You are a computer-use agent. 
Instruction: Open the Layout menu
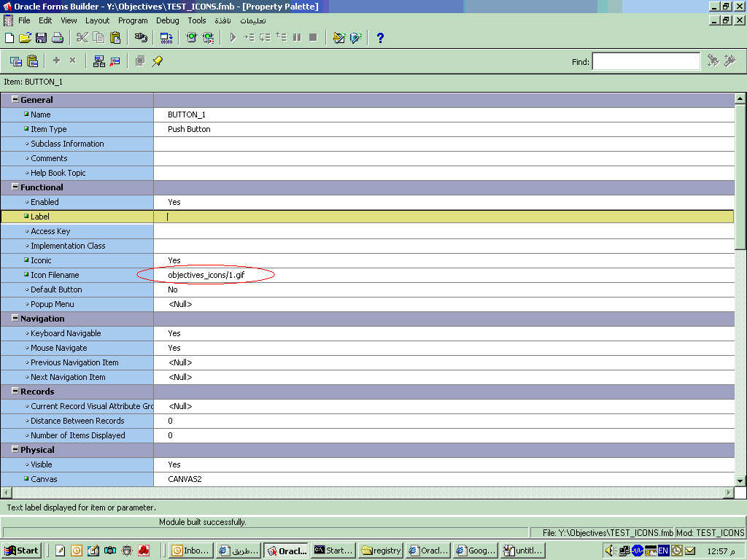(97, 20)
